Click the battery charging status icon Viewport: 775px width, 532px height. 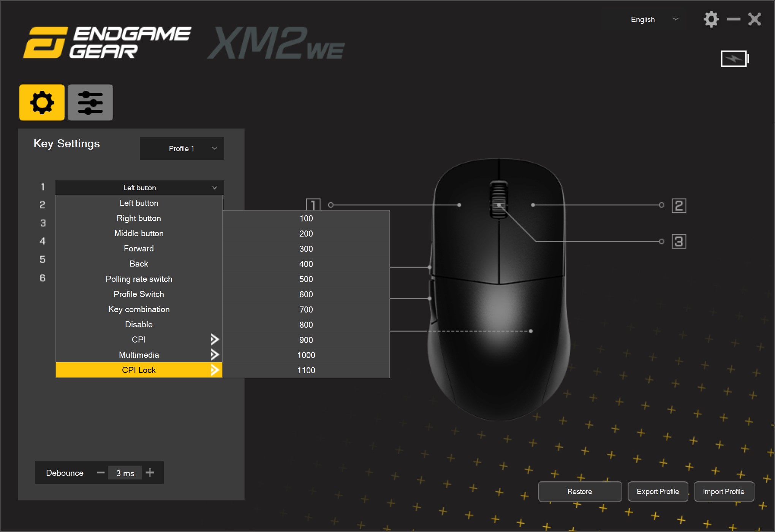(735, 59)
